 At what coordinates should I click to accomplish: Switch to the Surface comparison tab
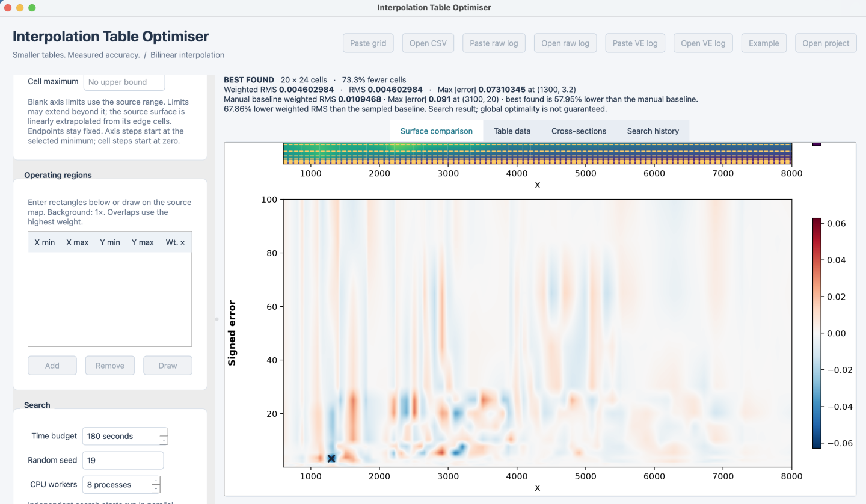(437, 131)
